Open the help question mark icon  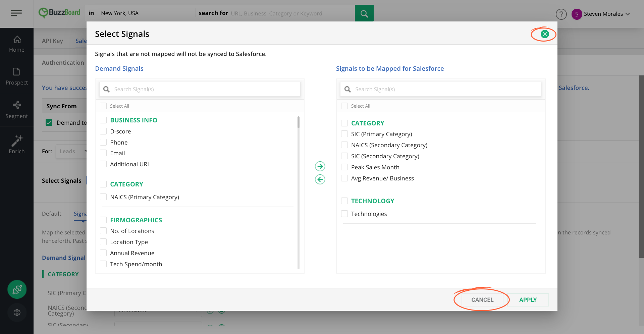(561, 14)
